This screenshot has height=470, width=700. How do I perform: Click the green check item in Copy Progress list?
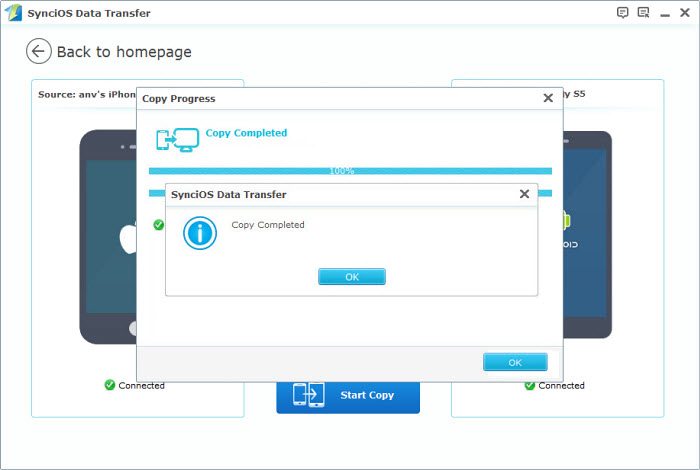pyautogui.click(x=158, y=225)
